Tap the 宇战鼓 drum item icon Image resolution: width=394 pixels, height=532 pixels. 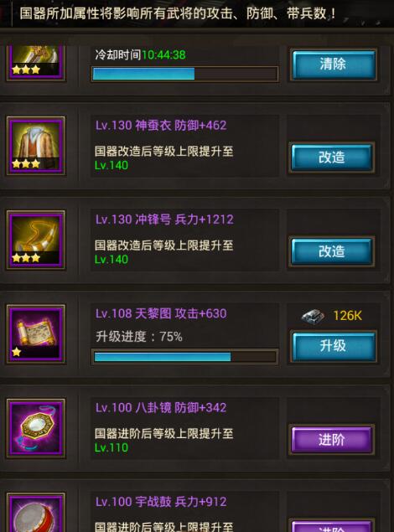(x=36, y=513)
